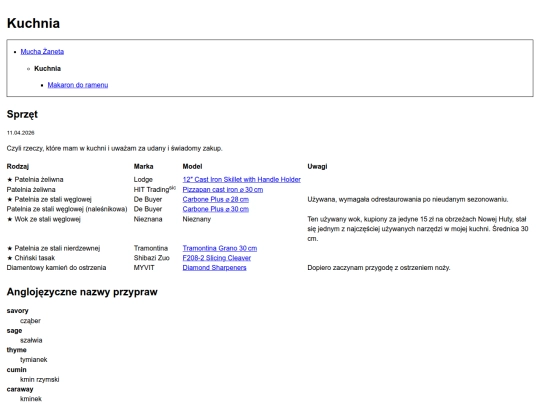Select the Nieznany model cell
The image size is (540, 405).
pos(197,219)
